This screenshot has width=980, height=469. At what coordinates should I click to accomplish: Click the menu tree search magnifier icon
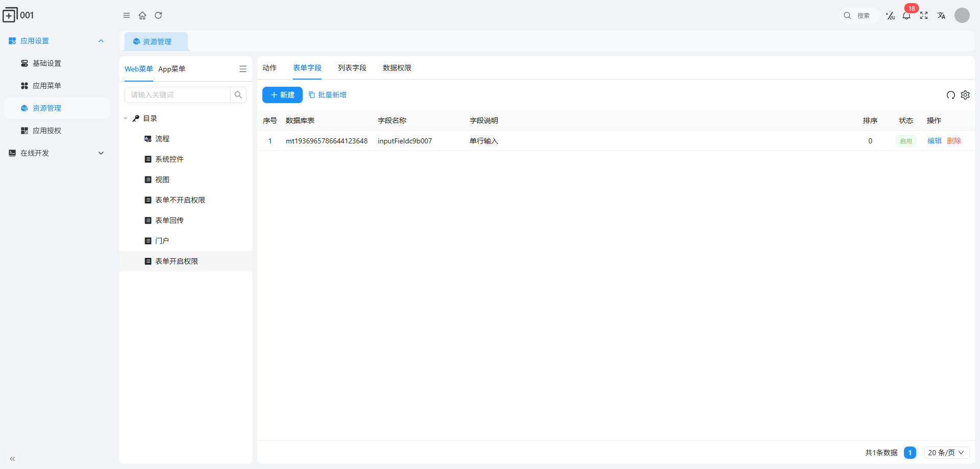[x=238, y=95]
